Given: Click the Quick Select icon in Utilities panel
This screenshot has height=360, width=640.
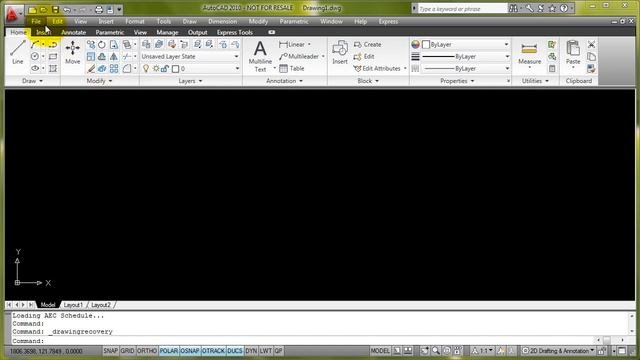Looking at the screenshot, I should (552, 44).
